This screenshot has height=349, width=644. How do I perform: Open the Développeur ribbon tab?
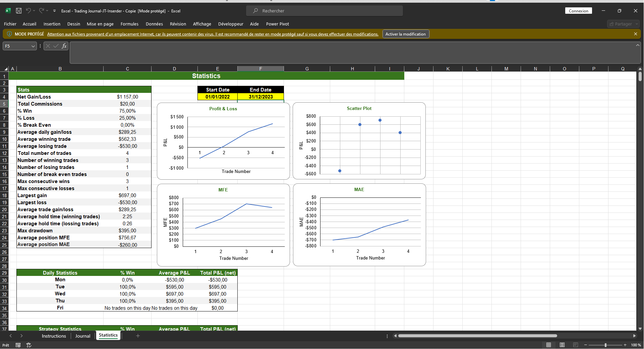click(231, 24)
